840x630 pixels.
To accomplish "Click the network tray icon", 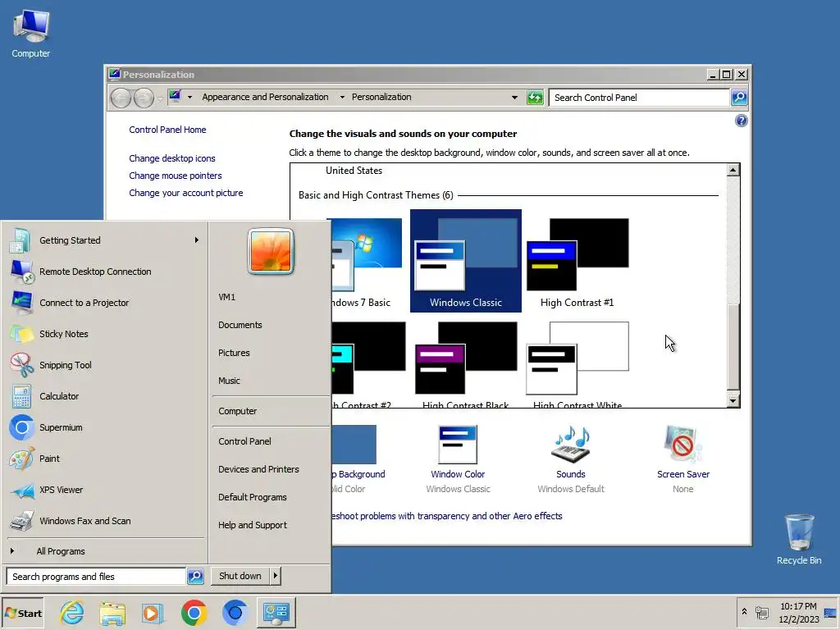I will click(762, 612).
